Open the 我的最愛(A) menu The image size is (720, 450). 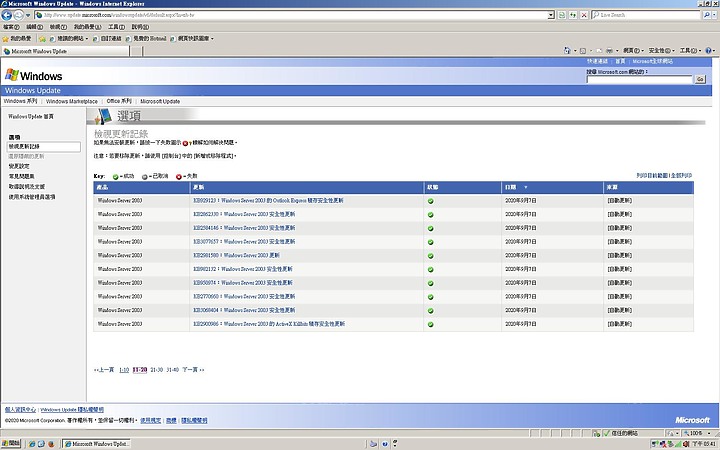click(x=87, y=27)
